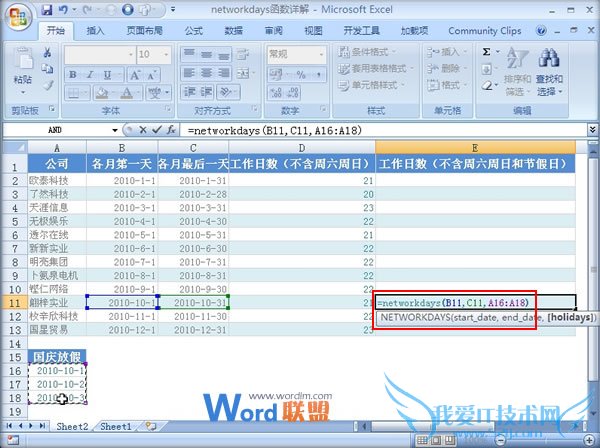This screenshot has width=600, height=448.
Task: Insert a new worksheet tab
Action: (150, 426)
